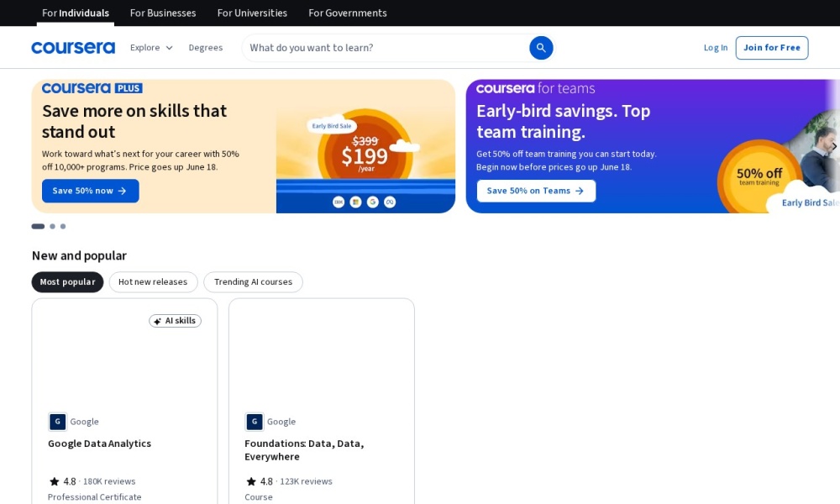Open the Explore dropdown
The image size is (840, 504).
(151, 48)
